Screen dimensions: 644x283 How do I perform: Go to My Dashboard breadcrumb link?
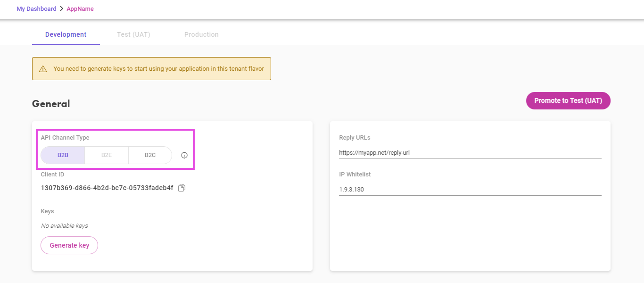tap(36, 9)
